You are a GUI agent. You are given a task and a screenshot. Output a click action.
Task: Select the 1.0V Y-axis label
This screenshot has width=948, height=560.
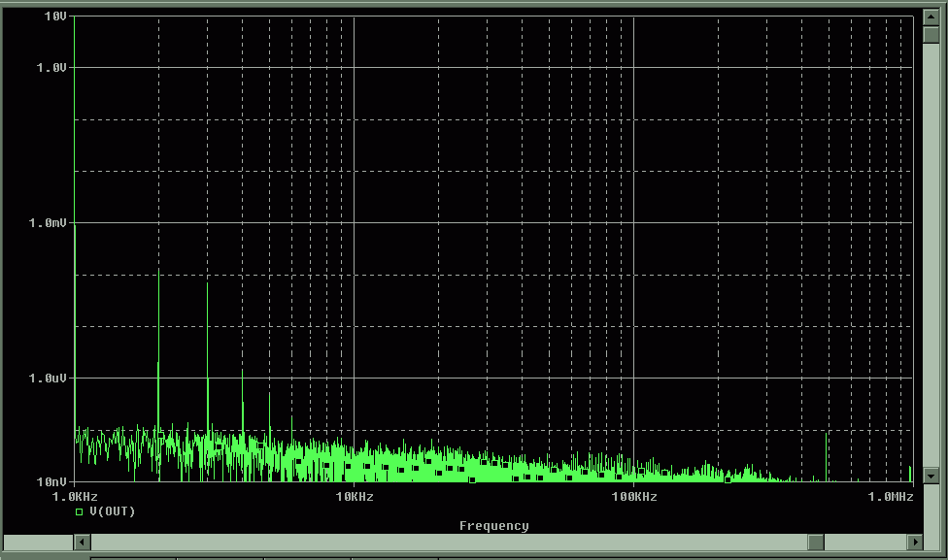pos(51,67)
